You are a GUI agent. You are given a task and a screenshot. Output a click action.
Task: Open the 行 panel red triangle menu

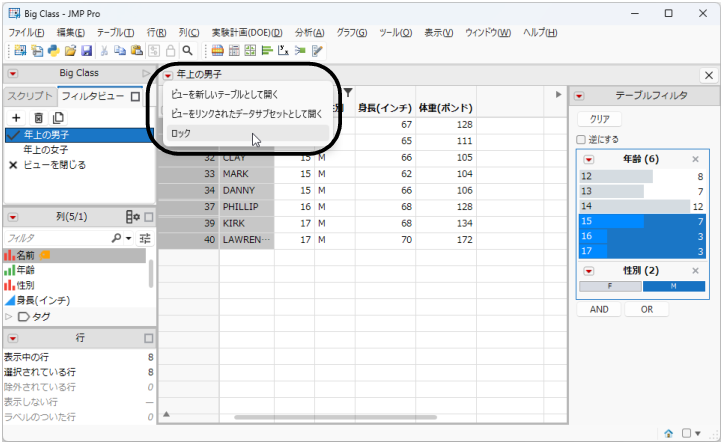coord(13,338)
